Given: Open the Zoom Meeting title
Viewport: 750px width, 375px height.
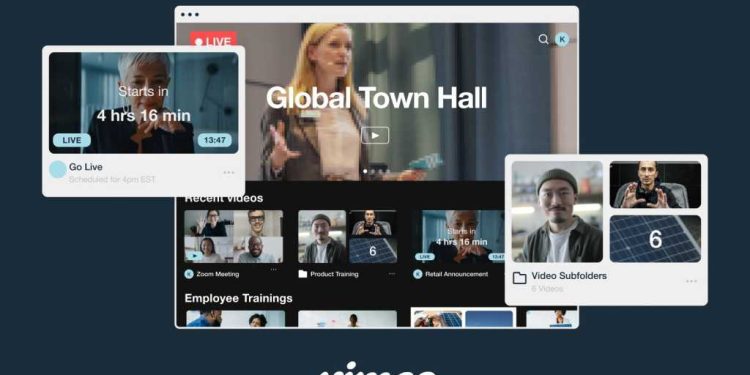Looking at the screenshot, I should coord(218,274).
